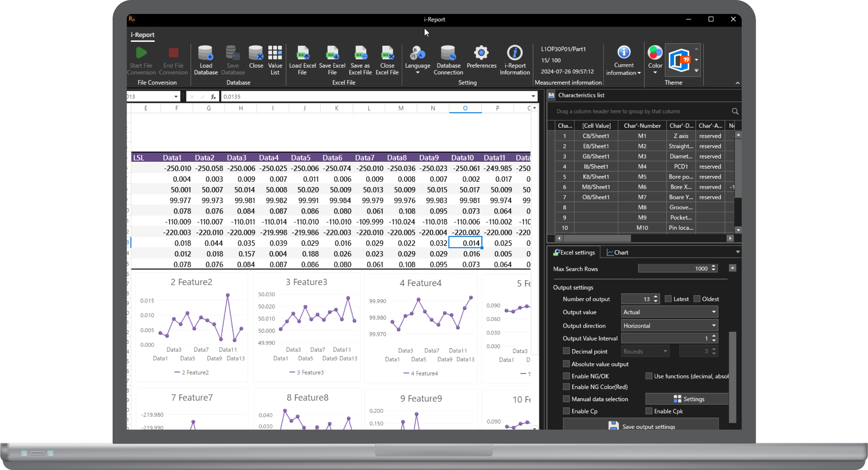The image size is (868, 470).
Task: Click search icon in Characteristics list
Action: pyautogui.click(x=735, y=111)
